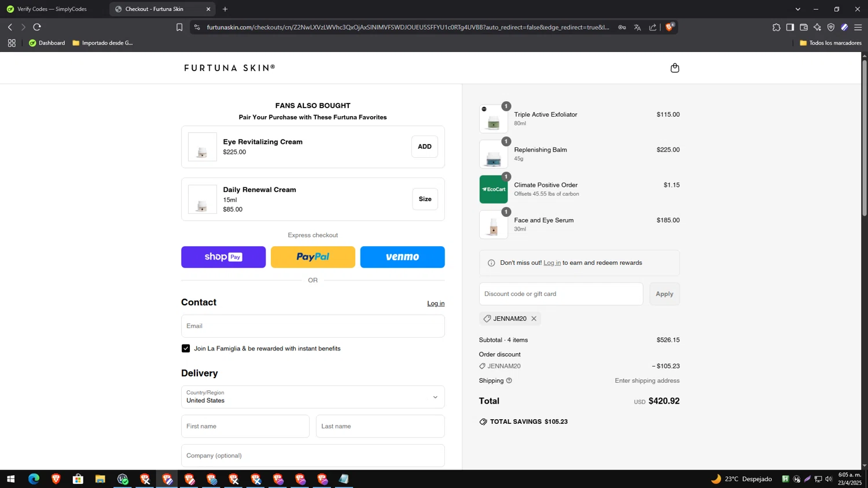The width and height of the screenshot is (868, 488).
Task: Launch Microsoft Edge from taskbar
Action: 34,479
